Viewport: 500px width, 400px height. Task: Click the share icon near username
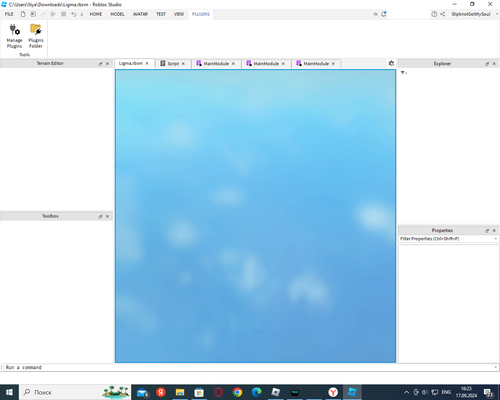(x=442, y=14)
